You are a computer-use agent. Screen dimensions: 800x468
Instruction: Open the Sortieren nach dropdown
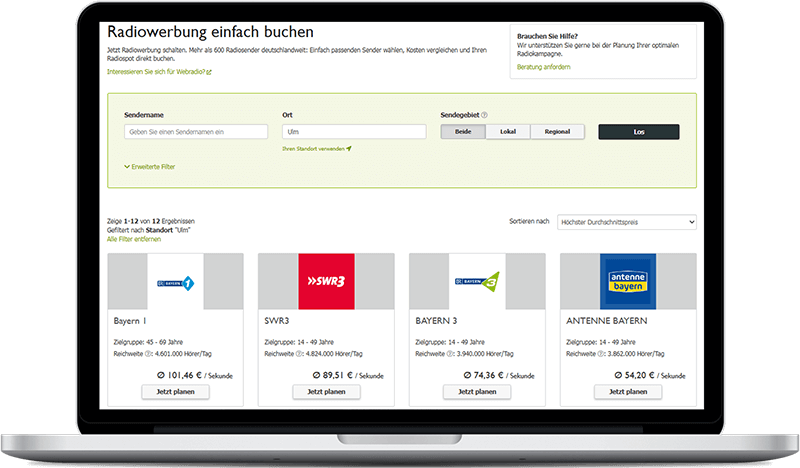pyautogui.click(x=627, y=222)
